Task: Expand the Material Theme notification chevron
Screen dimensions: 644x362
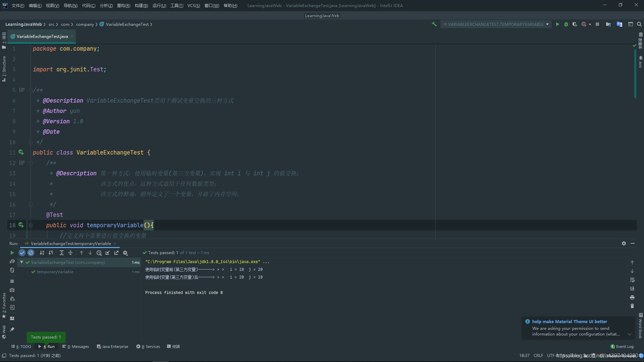Action: tap(630, 334)
